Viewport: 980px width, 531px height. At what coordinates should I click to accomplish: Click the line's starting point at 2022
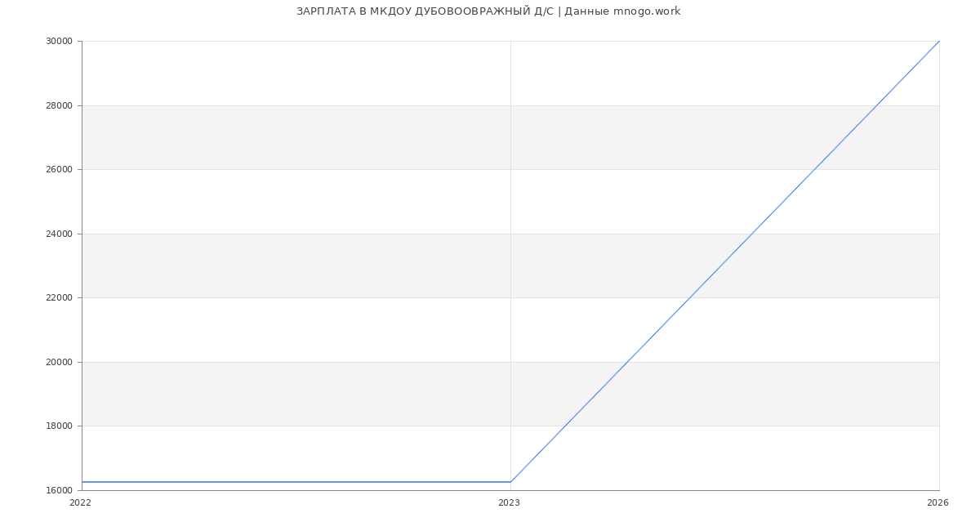(82, 482)
